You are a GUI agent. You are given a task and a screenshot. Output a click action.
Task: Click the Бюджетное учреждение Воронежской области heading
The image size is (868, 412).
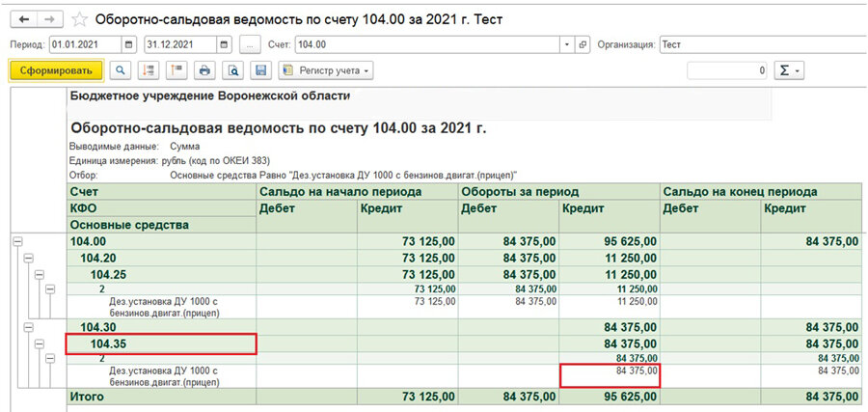[210, 96]
